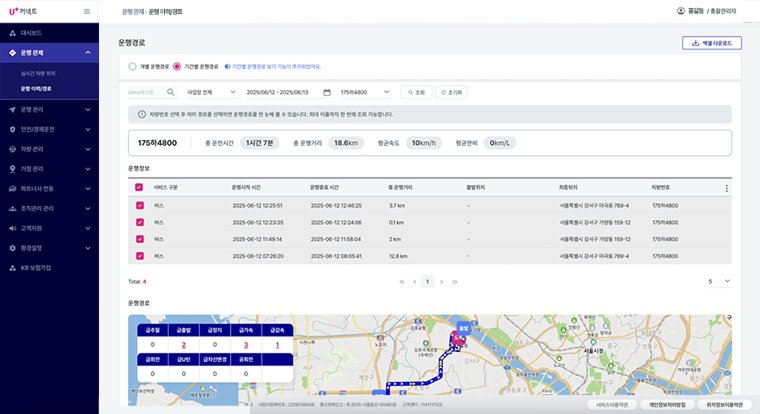Click the pink arrival marker on the map

click(x=458, y=338)
